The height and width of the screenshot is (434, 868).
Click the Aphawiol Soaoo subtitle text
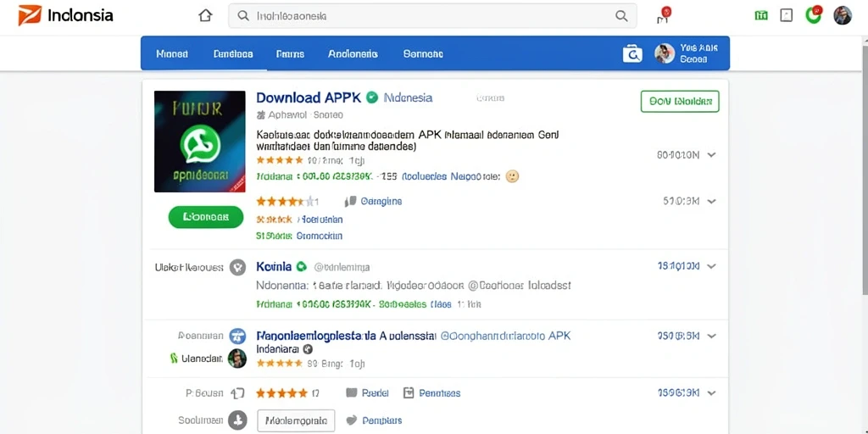click(305, 115)
